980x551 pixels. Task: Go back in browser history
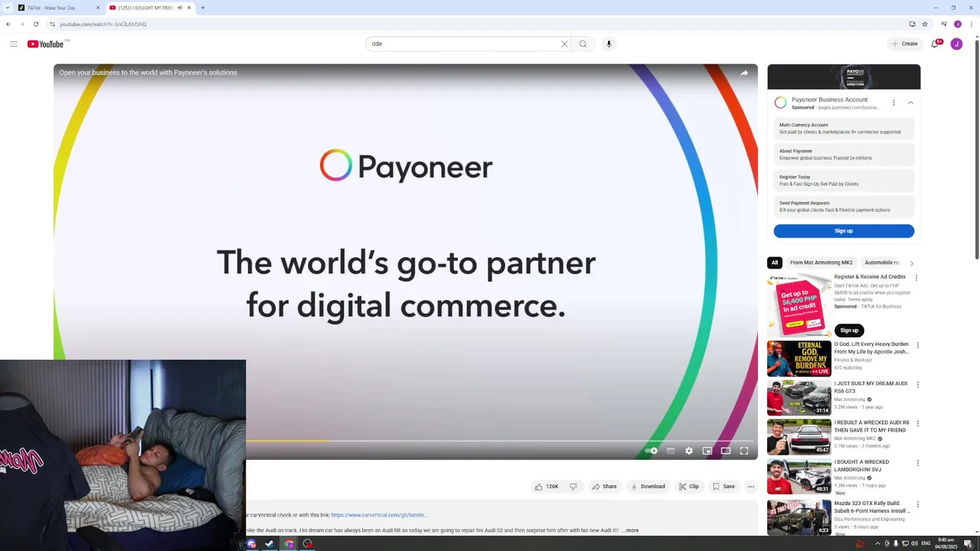click(x=8, y=24)
